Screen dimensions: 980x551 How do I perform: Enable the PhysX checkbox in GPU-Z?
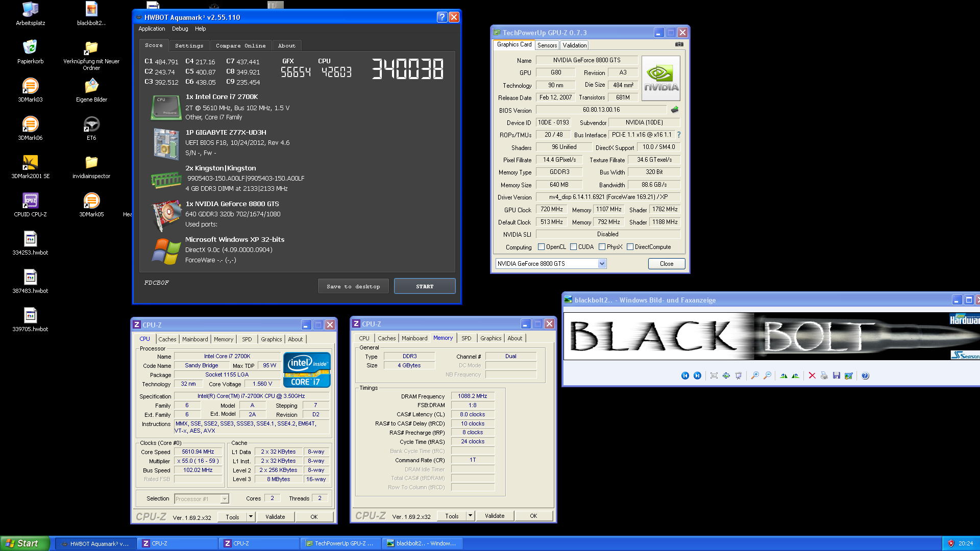click(x=602, y=247)
